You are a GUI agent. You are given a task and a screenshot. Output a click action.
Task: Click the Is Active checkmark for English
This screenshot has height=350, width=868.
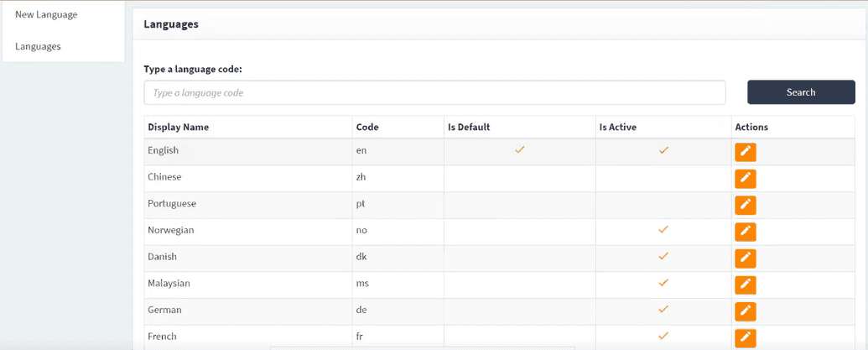click(663, 150)
